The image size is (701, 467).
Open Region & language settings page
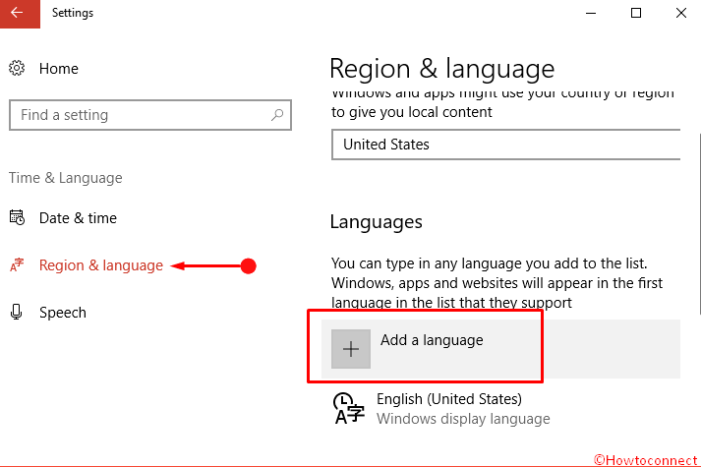click(101, 265)
